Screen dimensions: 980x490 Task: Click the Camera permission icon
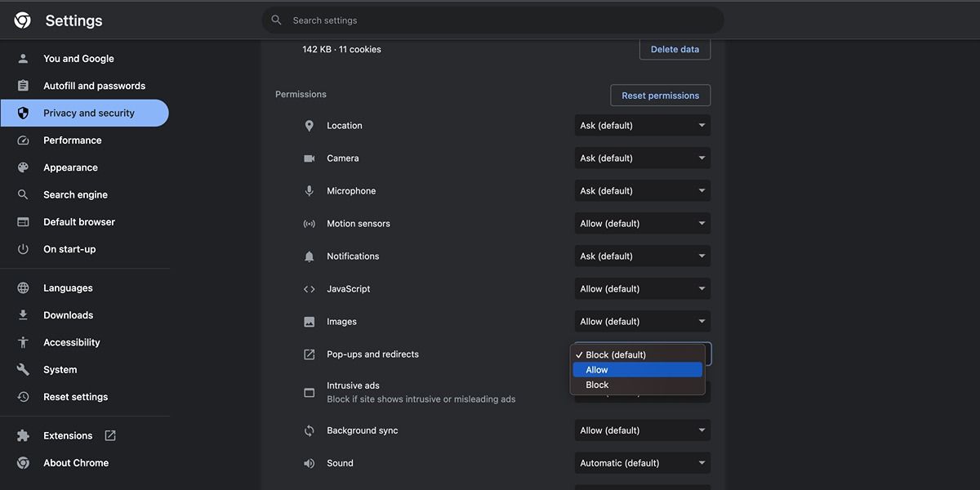tap(309, 158)
